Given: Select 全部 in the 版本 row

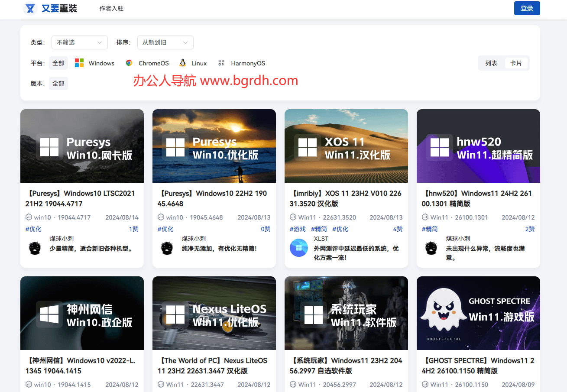Looking at the screenshot, I should click(58, 84).
